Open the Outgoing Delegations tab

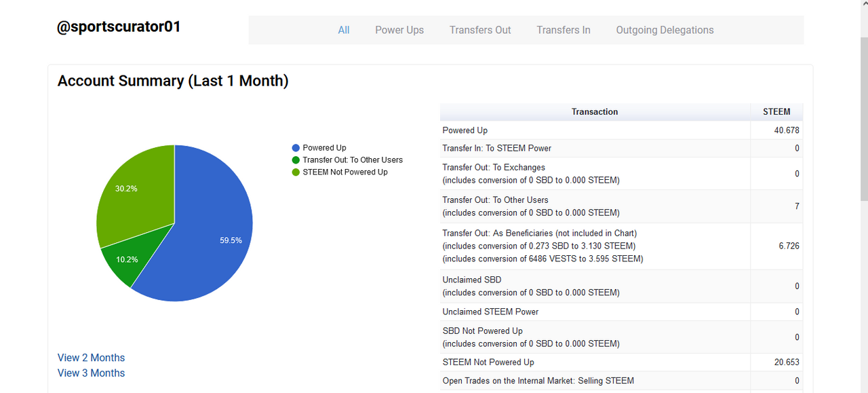coord(665,30)
